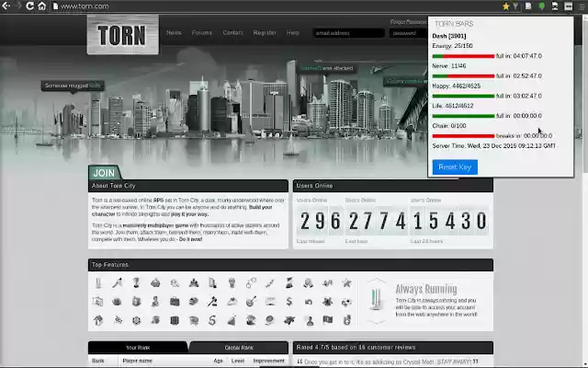Click the Happy progress bar
Screen dimensions: 588x368
click(463, 96)
